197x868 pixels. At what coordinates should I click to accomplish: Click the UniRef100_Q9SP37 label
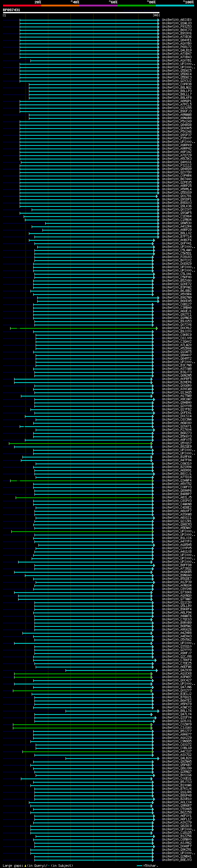[176, 135]
